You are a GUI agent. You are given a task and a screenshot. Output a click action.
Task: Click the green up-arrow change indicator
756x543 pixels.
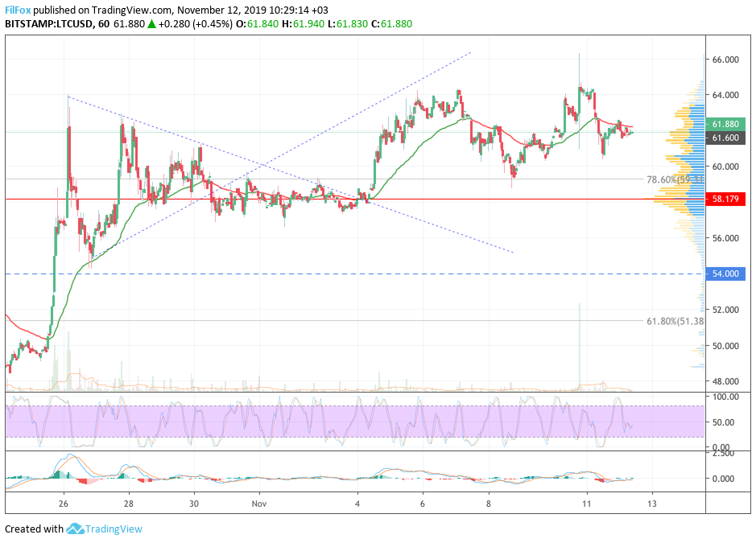[151, 24]
